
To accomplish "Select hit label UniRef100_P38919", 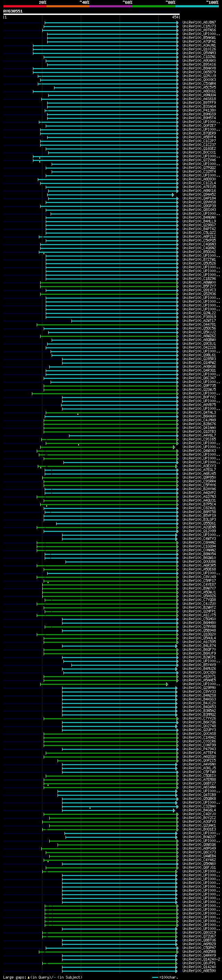I will (x=199, y=317).
